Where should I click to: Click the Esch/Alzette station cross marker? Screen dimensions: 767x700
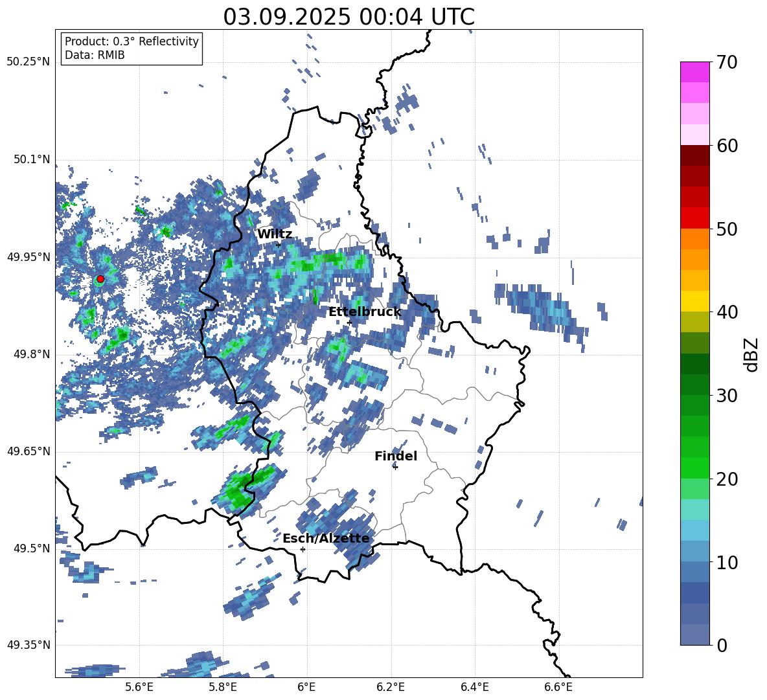pos(303,549)
